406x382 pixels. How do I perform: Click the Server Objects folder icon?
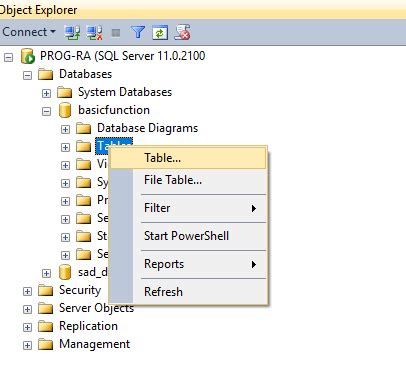click(x=46, y=308)
